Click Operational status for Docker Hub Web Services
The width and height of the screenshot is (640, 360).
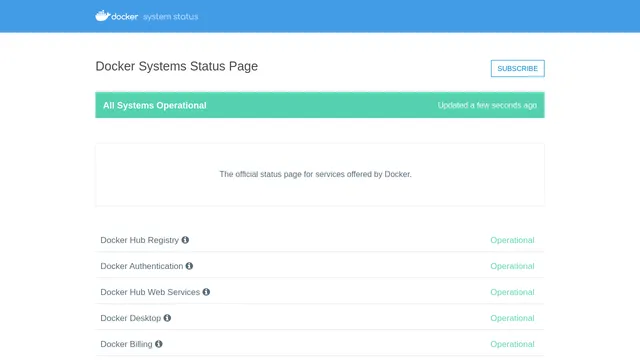pyautogui.click(x=512, y=292)
